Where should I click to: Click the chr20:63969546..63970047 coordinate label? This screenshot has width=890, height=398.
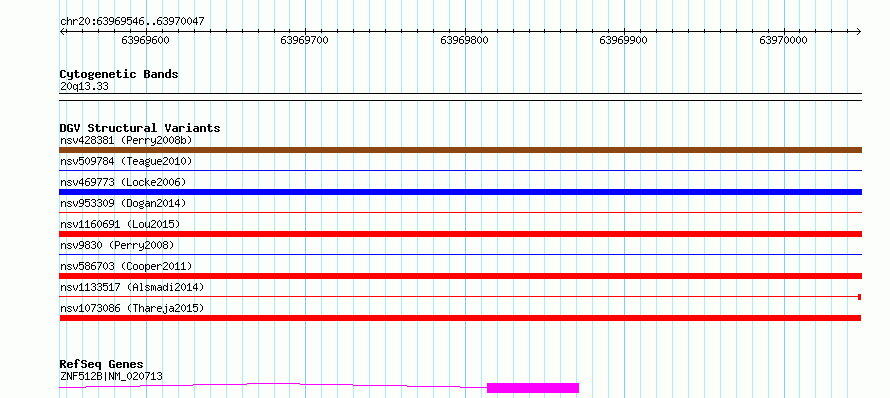(x=132, y=22)
